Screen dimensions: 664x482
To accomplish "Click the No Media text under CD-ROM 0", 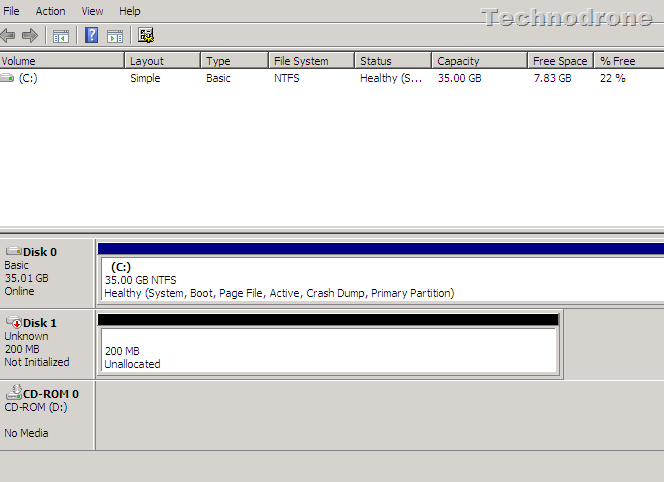I will 26,433.
